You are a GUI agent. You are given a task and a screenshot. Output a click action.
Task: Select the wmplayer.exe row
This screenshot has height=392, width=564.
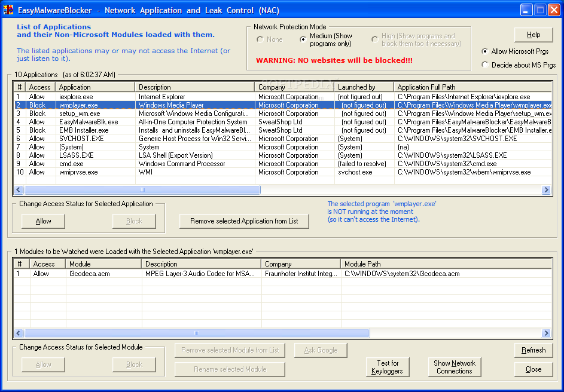(283, 105)
